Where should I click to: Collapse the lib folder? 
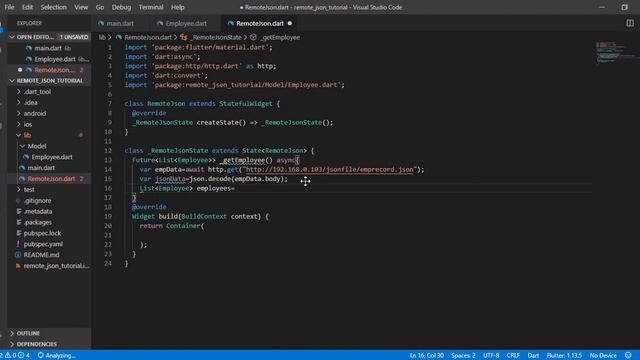[18, 135]
